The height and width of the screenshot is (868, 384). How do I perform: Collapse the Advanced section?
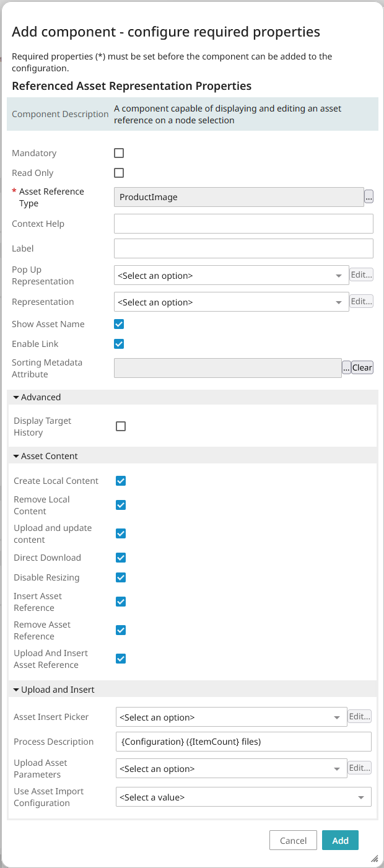37,397
